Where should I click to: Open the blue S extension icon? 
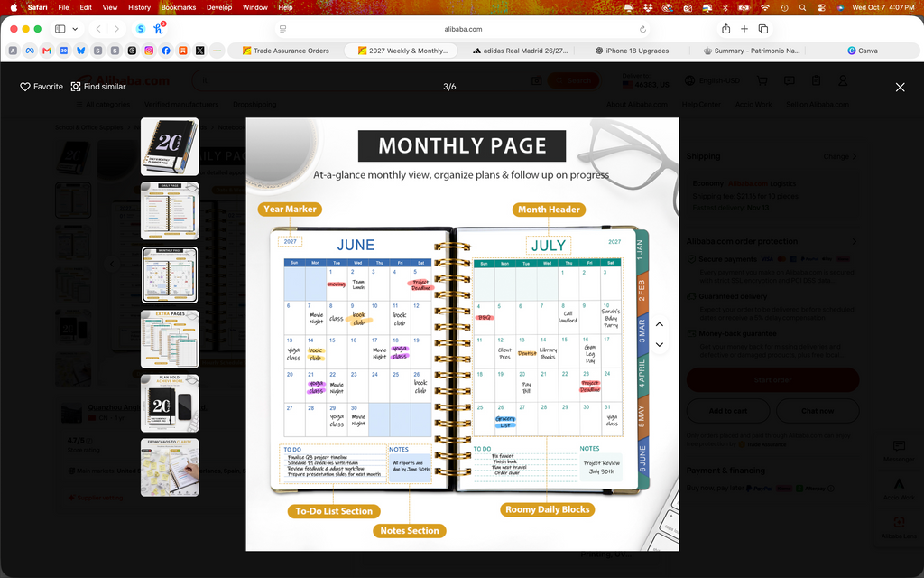pos(140,29)
